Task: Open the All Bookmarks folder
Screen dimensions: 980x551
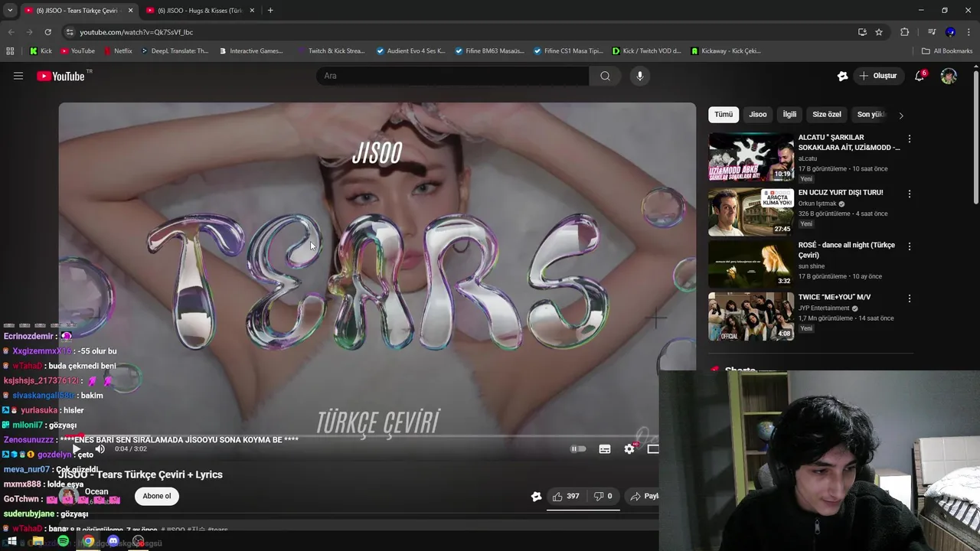Action: [x=947, y=51]
